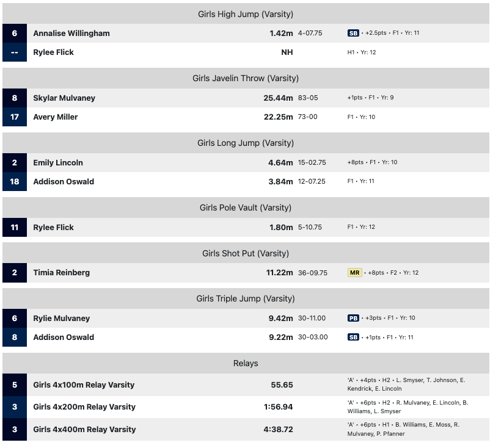
Task: Open the Girls 4x200m Relay Varsity result
Action: (84, 407)
